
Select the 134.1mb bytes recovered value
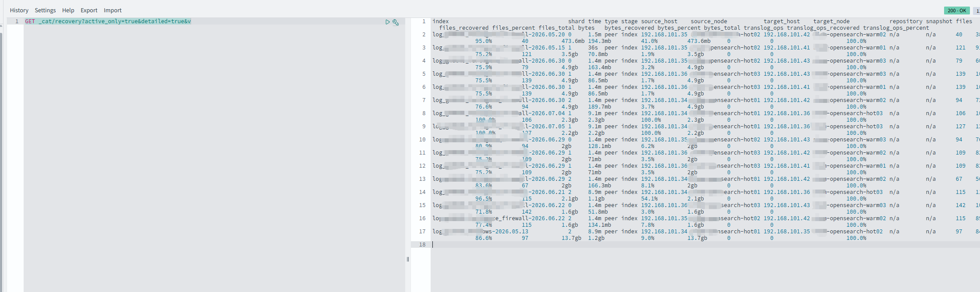[599, 225]
